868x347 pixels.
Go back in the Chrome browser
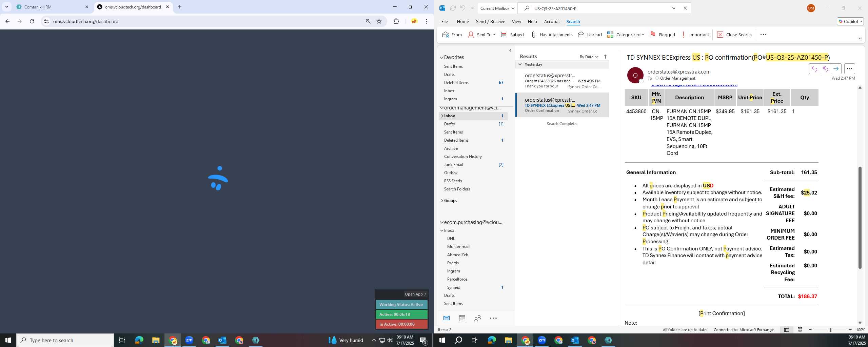[7, 21]
